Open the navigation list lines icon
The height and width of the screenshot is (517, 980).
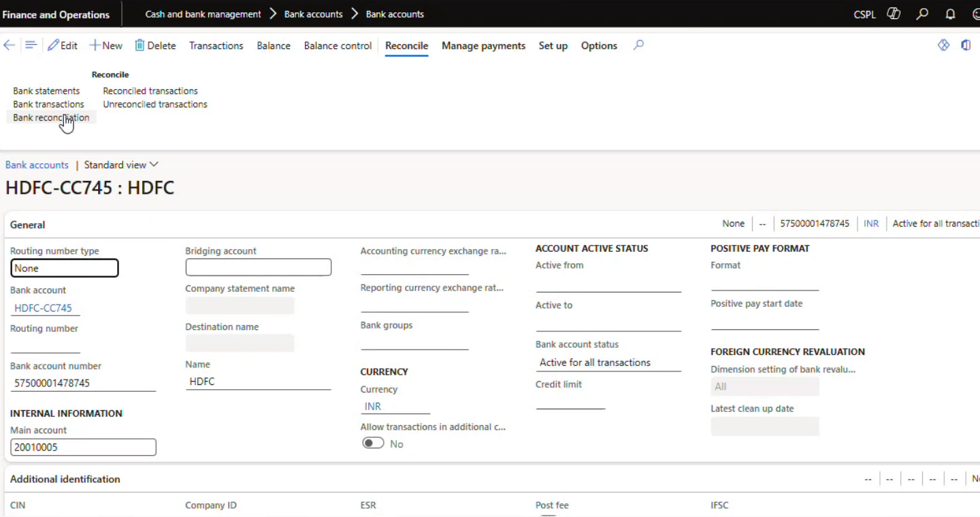31,46
